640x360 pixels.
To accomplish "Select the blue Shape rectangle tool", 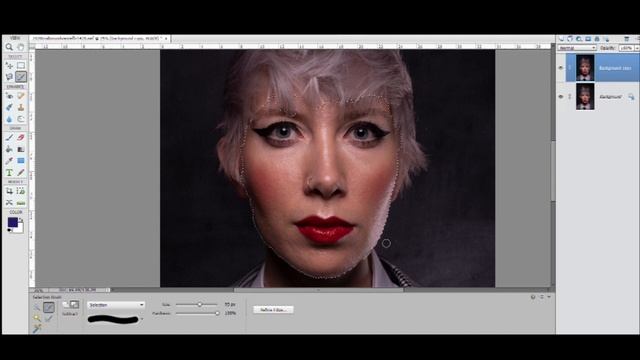I will pyautogui.click(x=21, y=161).
